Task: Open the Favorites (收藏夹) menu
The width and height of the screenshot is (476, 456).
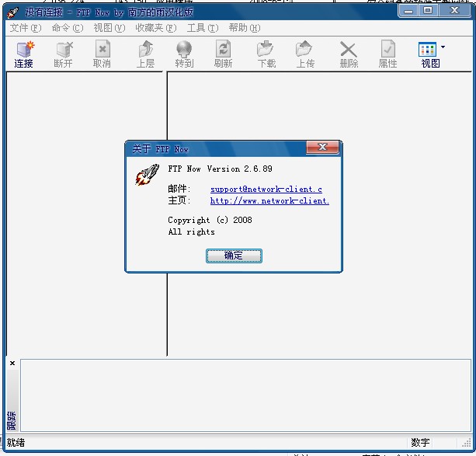Action: click(155, 28)
